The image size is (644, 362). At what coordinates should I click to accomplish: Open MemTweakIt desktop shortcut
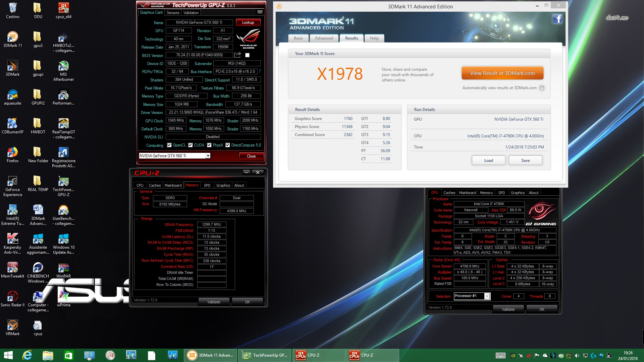(x=12, y=270)
